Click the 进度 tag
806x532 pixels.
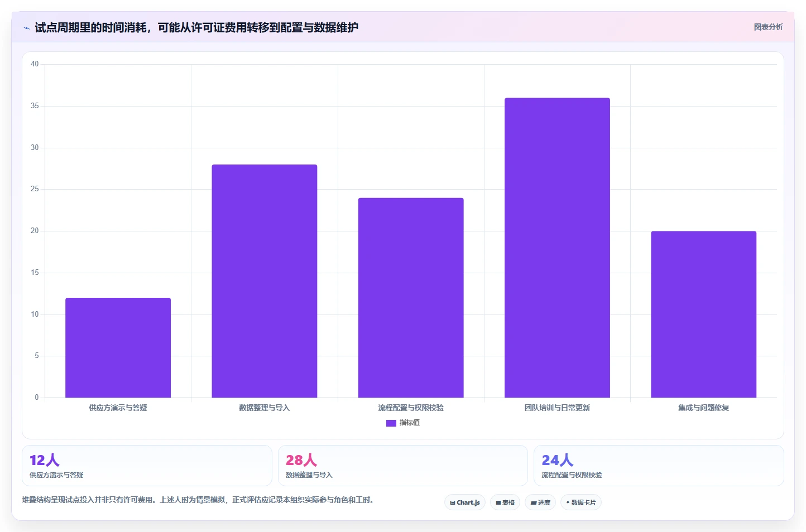click(x=540, y=502)
